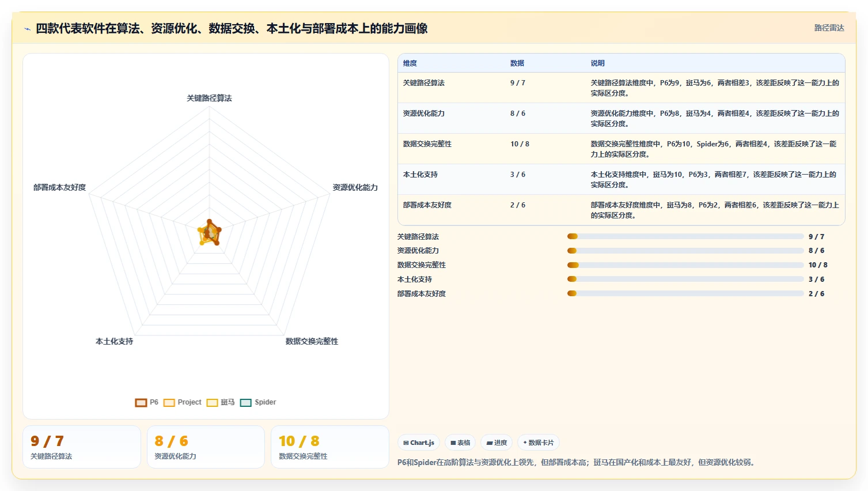868x491 pixels.
Task: Click the data polygon at radar center
Action: pyautogui.click(x=210, y=233)
